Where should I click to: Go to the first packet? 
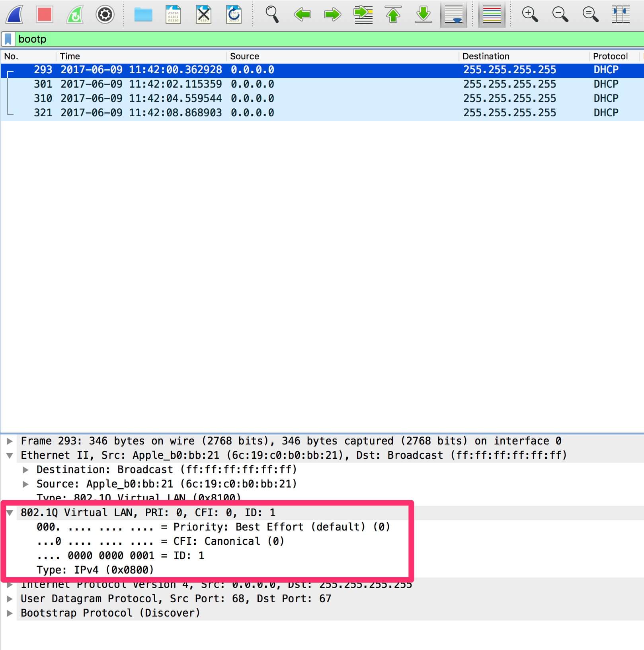coord(393,14)
